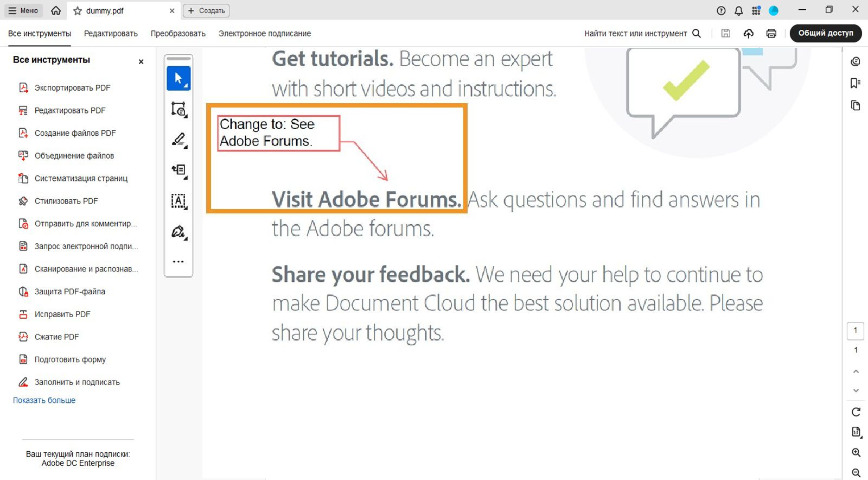Switch to the 'Редактировать' tab

pos(111,34)
